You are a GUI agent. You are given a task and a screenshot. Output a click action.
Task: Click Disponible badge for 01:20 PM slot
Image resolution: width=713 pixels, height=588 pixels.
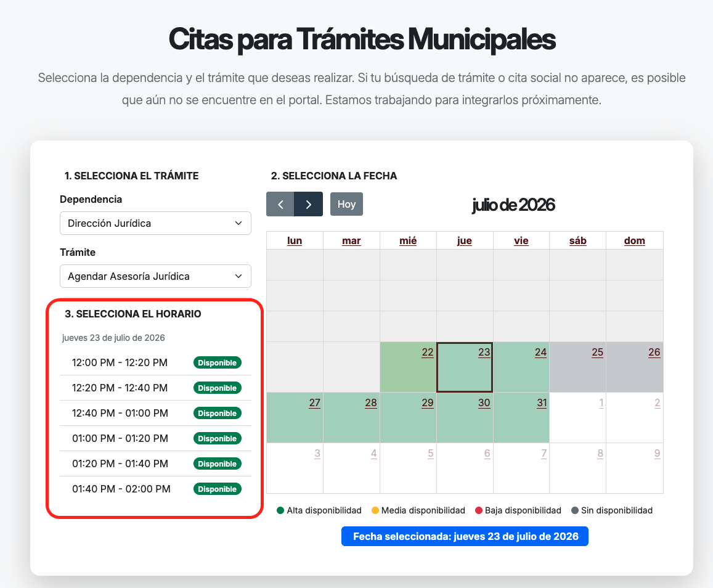(218, 464)
